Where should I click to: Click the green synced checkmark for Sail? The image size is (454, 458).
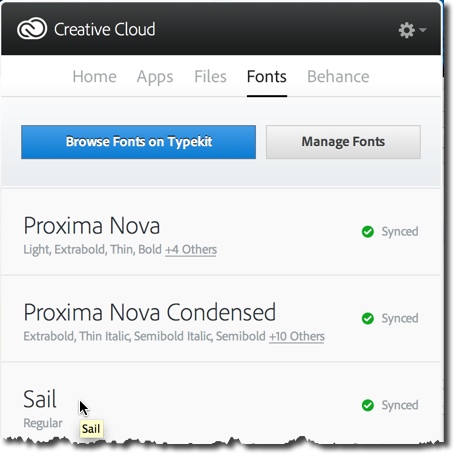[x=368, y=405]
